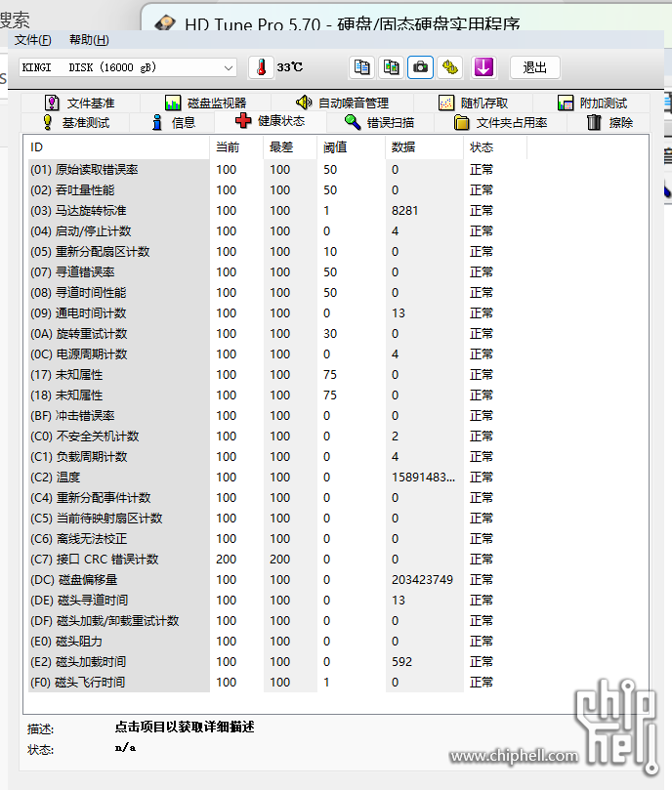Select the (C0) 不安全关机计数 row

(277, 437)
